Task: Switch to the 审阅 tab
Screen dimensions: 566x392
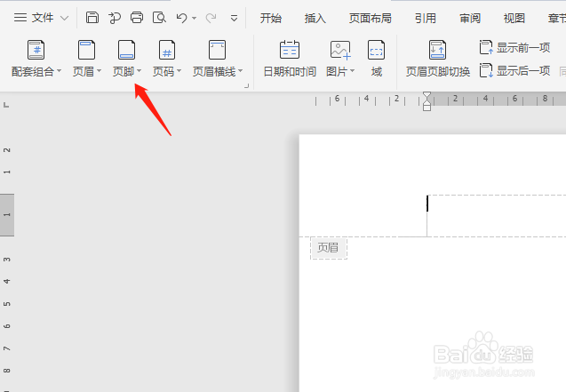Action: coord(470,18)
